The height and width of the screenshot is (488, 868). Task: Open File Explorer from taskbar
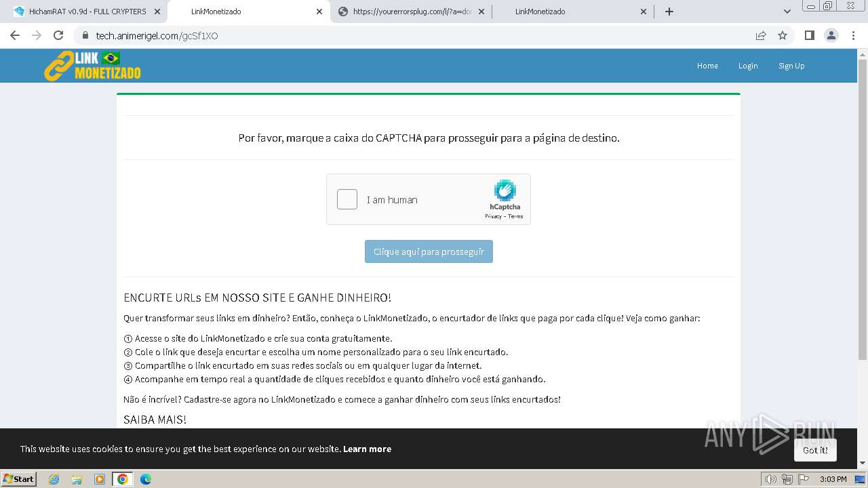click(77, 479)
